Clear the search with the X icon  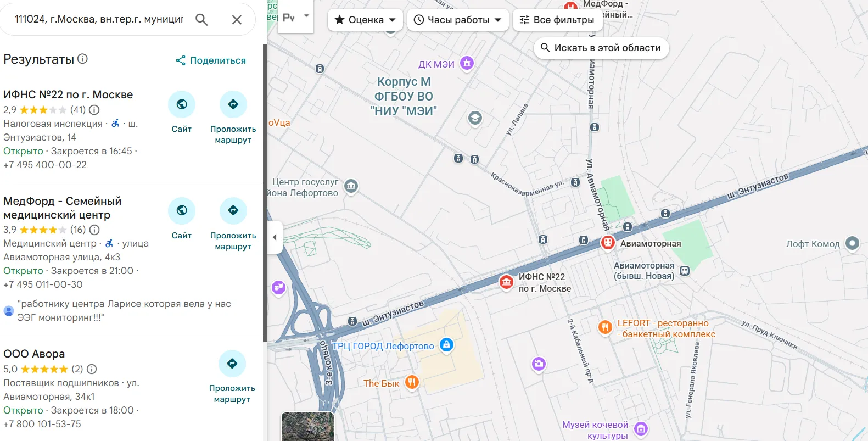click(x=237, y=20)
